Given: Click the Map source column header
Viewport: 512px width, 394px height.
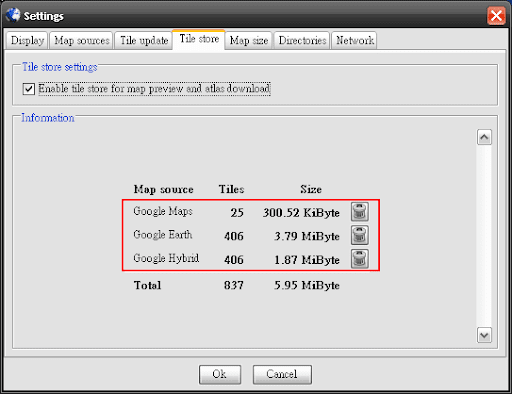Looking at the screenshot, I should point(163,189).
